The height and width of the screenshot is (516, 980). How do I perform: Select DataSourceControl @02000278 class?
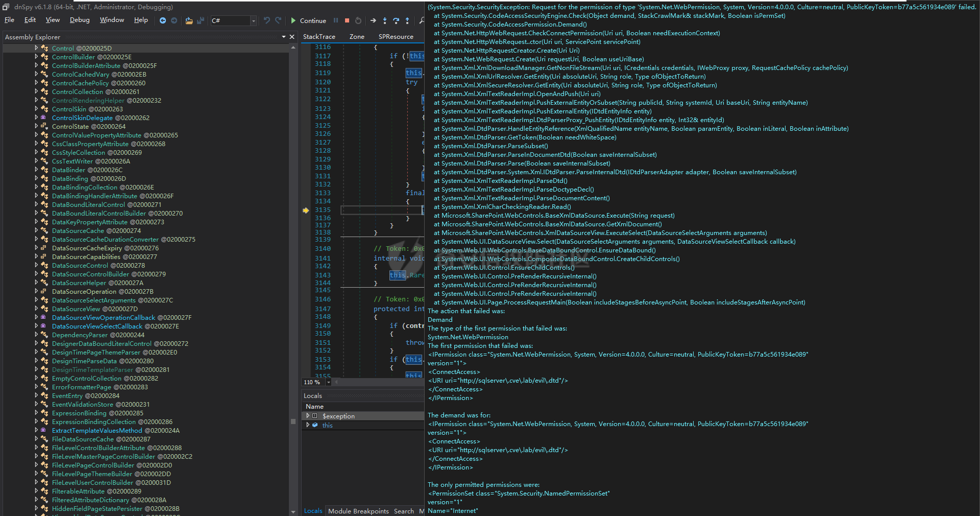tap(99, 266)
